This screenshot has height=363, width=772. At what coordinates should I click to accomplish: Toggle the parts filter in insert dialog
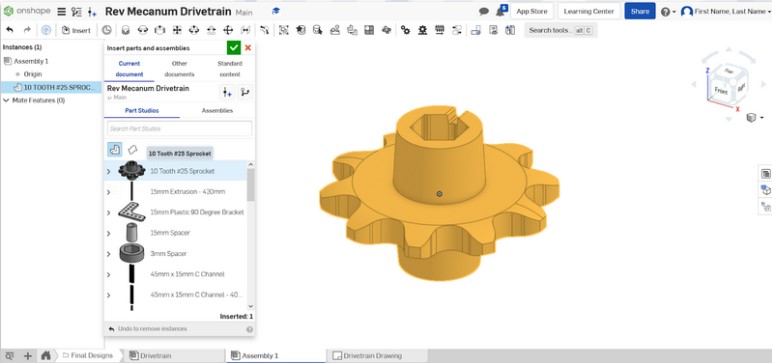click(115, 149)
